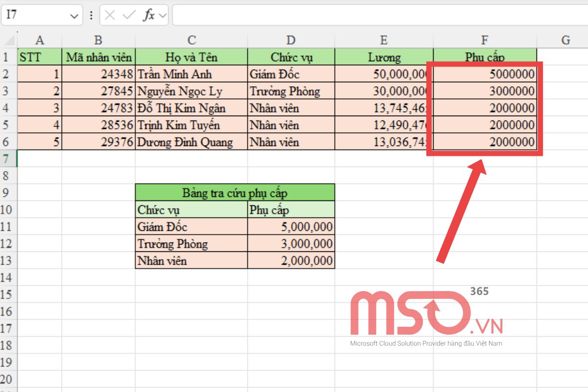Click the Chức vụ header cell in row 1
The height and width of the screenshot is (392, 588).
pos(291,57)
